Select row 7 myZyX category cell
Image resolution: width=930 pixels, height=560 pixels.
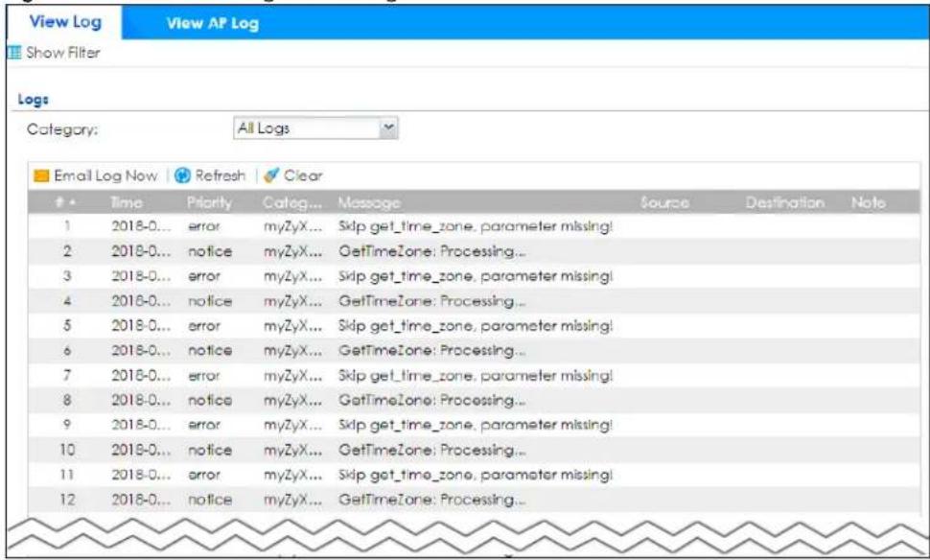coord(293,376)
